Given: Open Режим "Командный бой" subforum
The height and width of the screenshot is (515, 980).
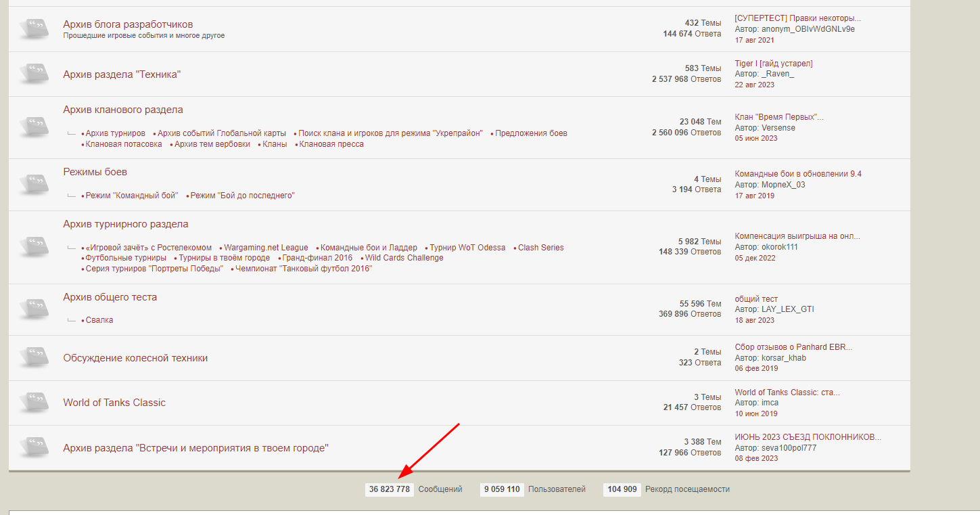Looking at the screenshot, I should coord(131,196).
